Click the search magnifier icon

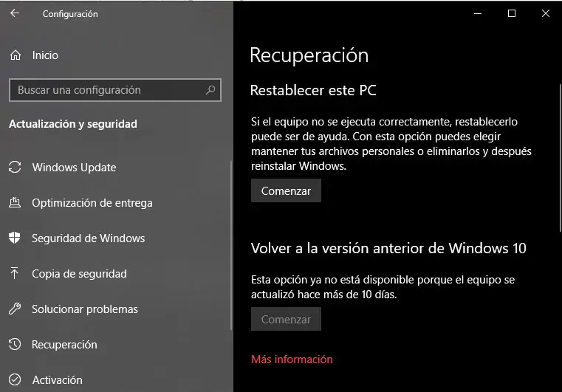tap(210, 90)
